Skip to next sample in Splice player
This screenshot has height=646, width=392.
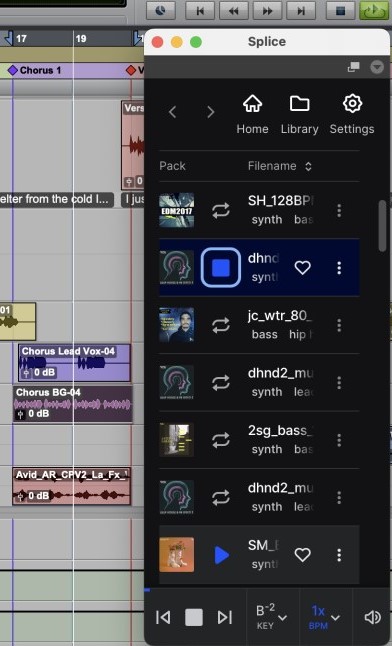tap(225, 617)
